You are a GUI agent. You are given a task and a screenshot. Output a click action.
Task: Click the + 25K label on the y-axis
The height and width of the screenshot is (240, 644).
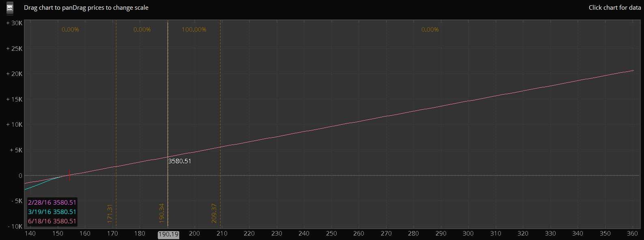coord(14,49)
